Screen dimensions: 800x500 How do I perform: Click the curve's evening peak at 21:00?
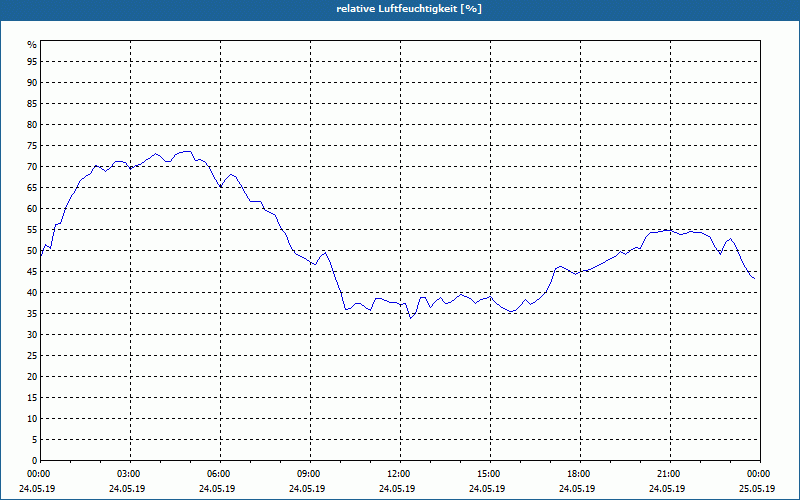(668, 230)
